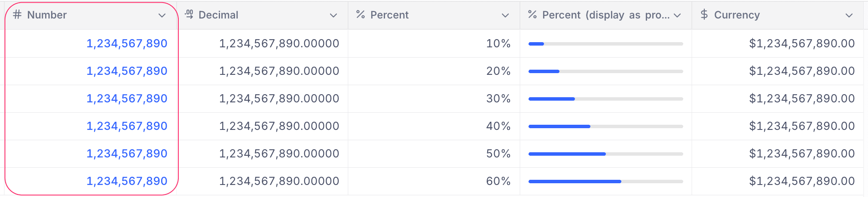Viewport: 868px width, 197px height.
Task: Click the Decimal cell in the fourth row
Action: coord(279,126)
